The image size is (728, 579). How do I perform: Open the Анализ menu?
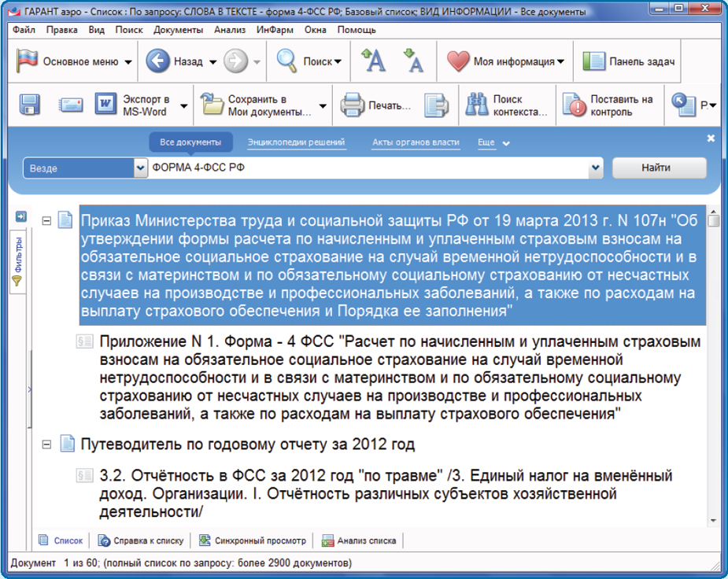click(230, 30)
